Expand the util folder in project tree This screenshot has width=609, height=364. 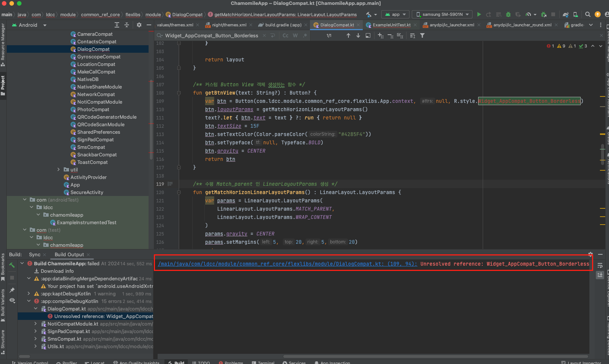coord(58,170)
